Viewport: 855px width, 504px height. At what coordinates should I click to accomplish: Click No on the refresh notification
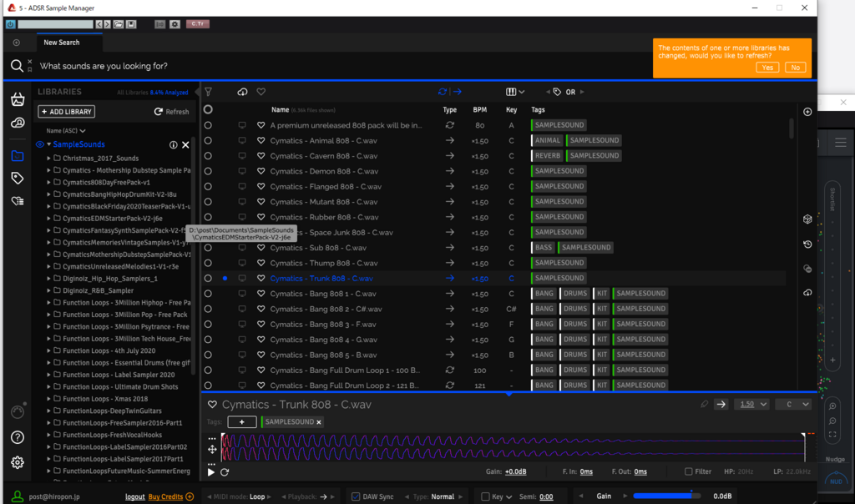[796, 68]
